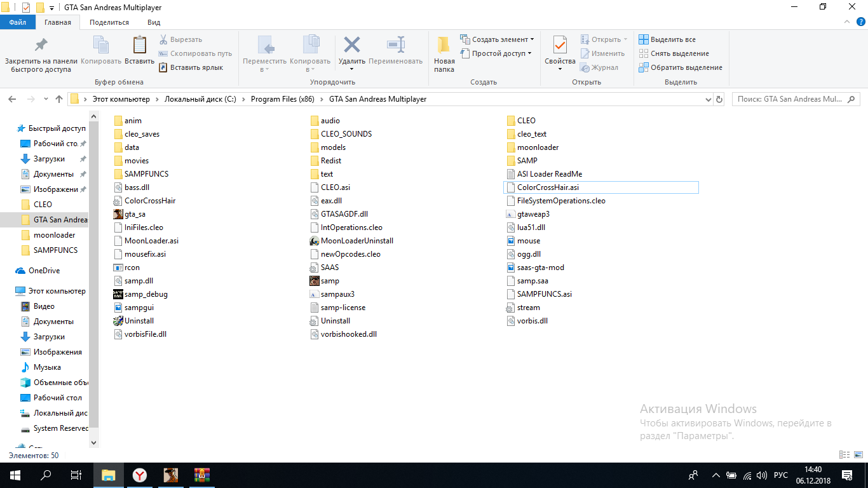868x488 pixels.
Task: Open recent locations dropdown arrow
Action: point(46,99)
